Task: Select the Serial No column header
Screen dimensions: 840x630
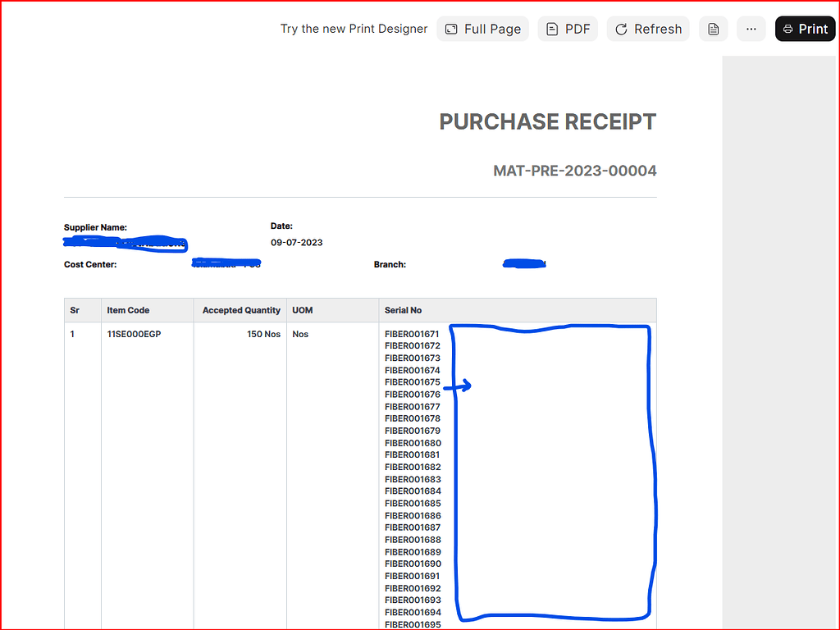Action: 403,310
